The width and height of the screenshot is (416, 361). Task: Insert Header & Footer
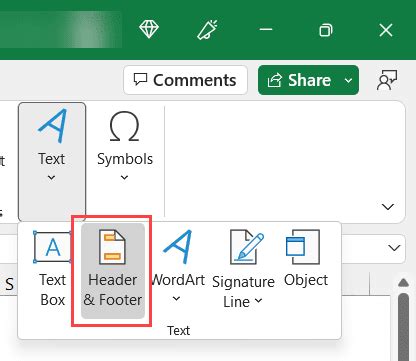click(113, 270)
